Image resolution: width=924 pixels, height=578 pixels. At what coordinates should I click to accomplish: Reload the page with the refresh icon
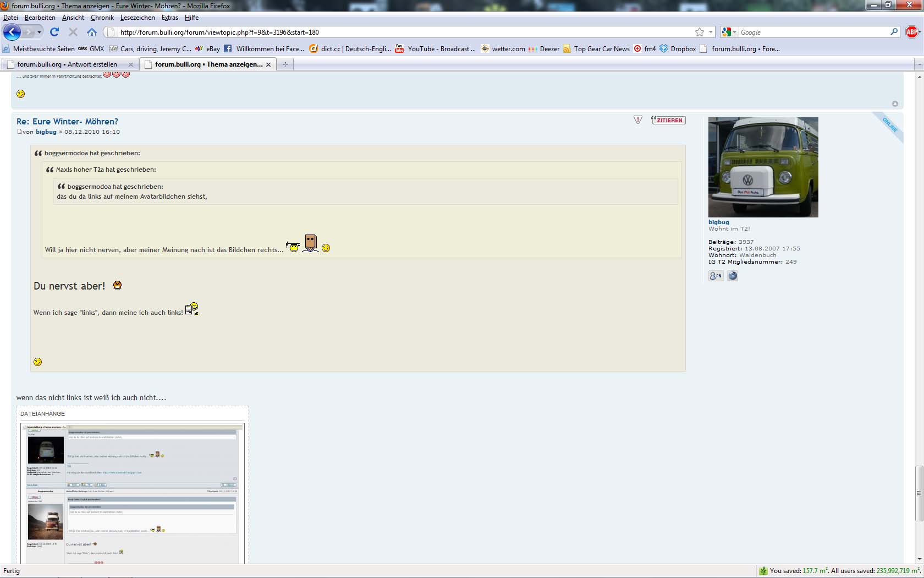(54, 32)
